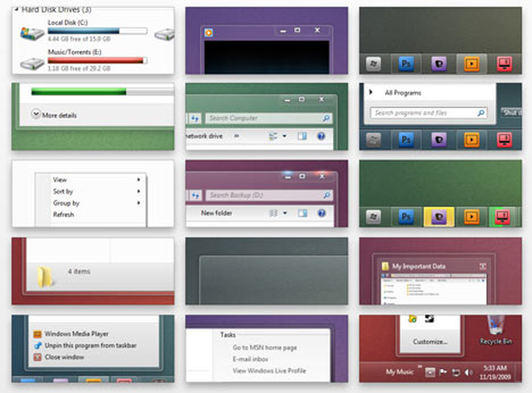This screenshot has width=532, height=393.
Task: Focus the Search programs and files box
Action: [429, 113]
